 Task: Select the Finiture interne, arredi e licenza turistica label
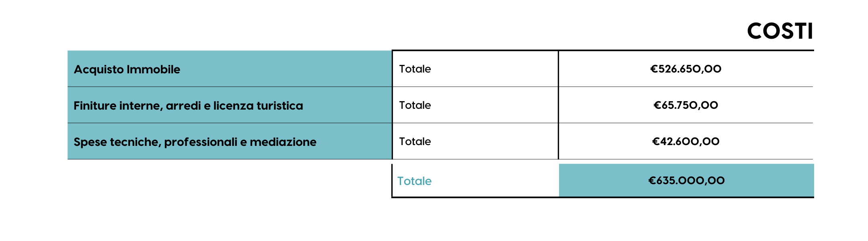coord(188,106)
